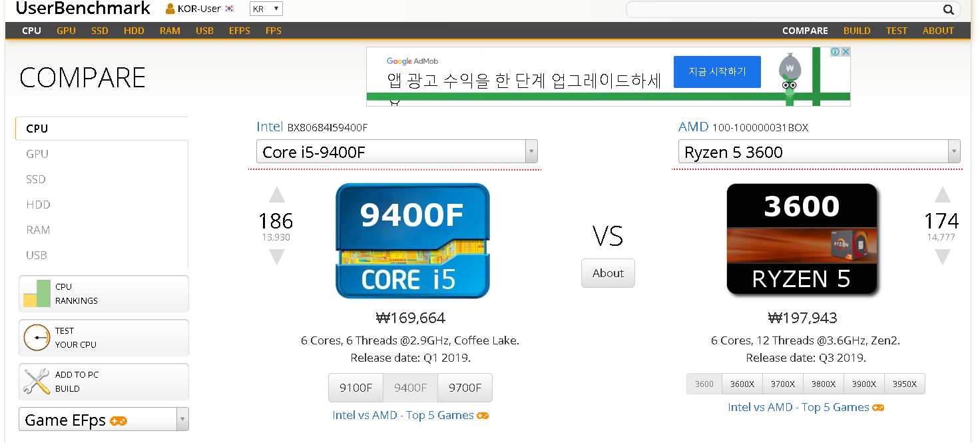Open COMPARE in the top navigation bar
Screen dimensions: 980x443
[805, 31]
